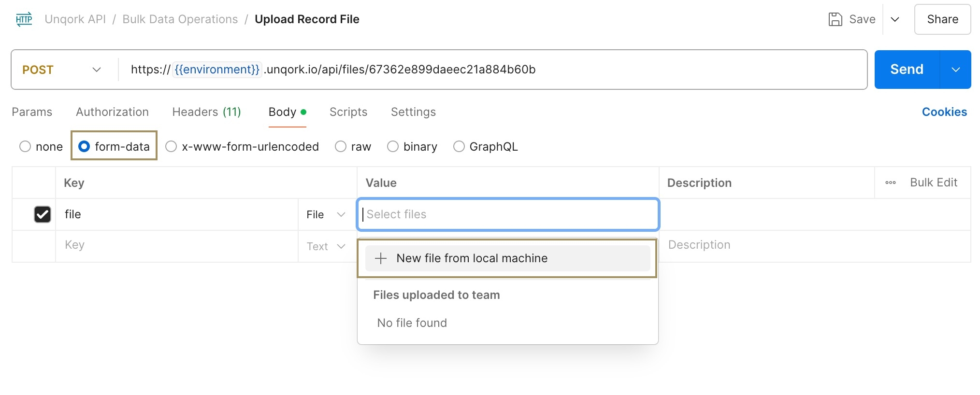Viewport: 980px width, 395px height.
Task: Click the Upload Record File title
Action: click(307, 19)
